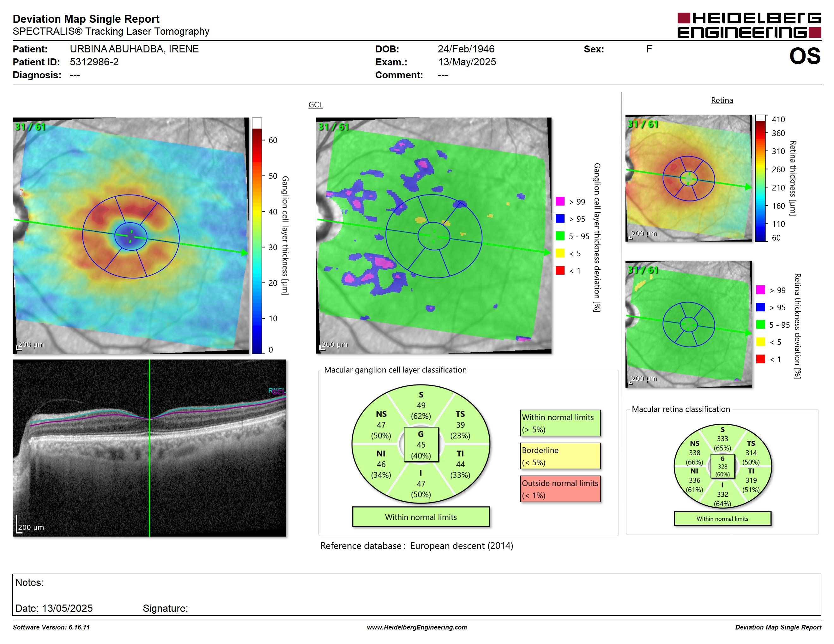Click blue > 95 swatch in GCL legend
This screenshot has height=644, width=834.
pyautogui.click(x=560, y=218)
